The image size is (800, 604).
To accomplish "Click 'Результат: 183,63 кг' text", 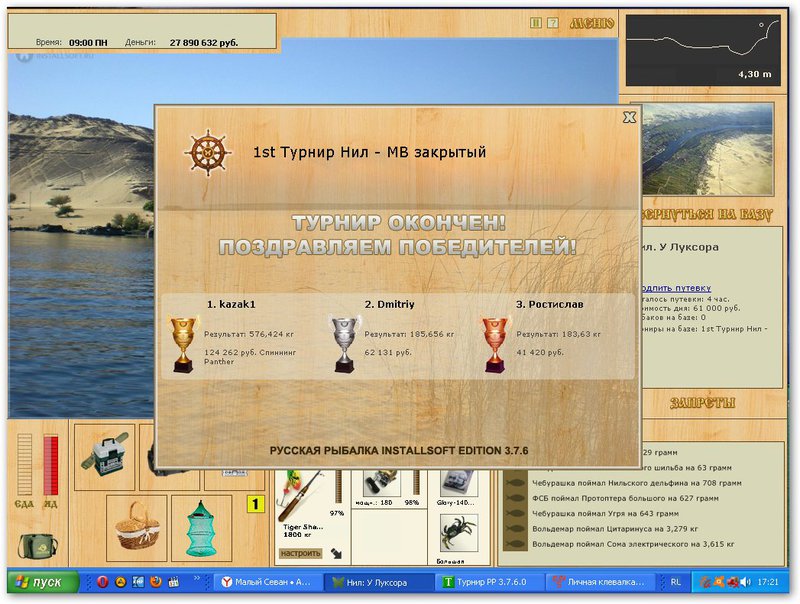I will (558, 334).
